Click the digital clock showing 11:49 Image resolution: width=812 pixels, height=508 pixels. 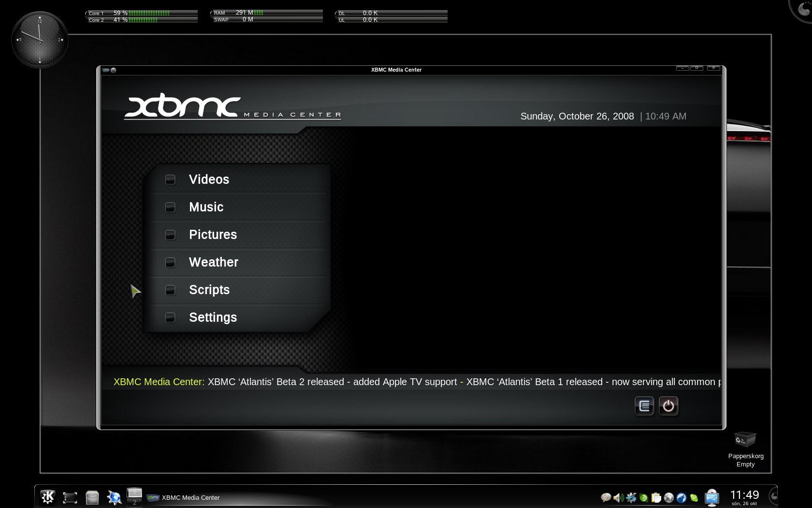[x=744, y=497]
